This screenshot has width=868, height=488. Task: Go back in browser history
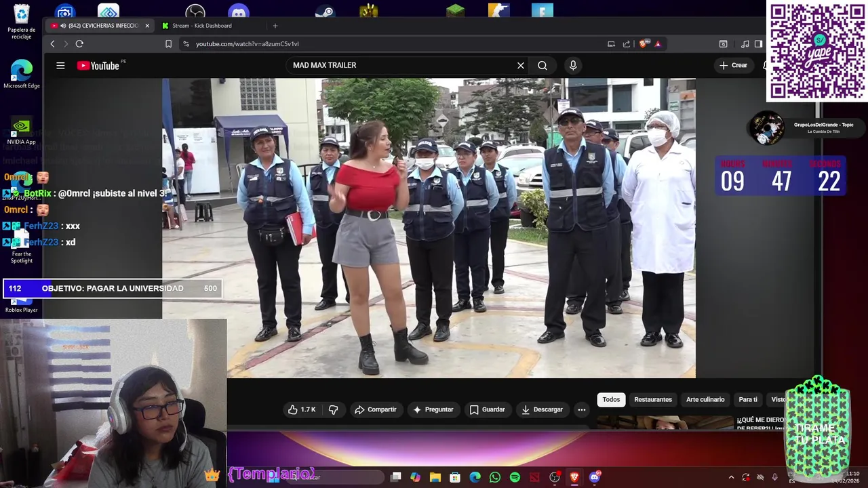coord(52,44)
